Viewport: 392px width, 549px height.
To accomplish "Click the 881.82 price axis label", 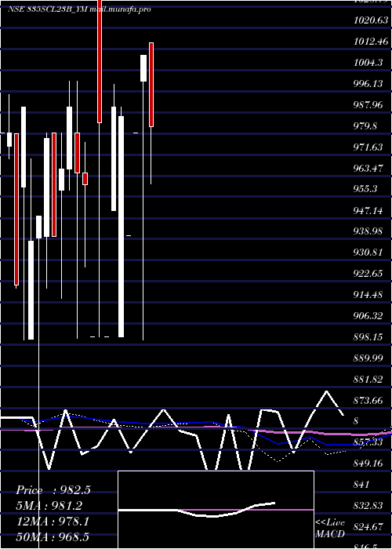I will 368,380.
